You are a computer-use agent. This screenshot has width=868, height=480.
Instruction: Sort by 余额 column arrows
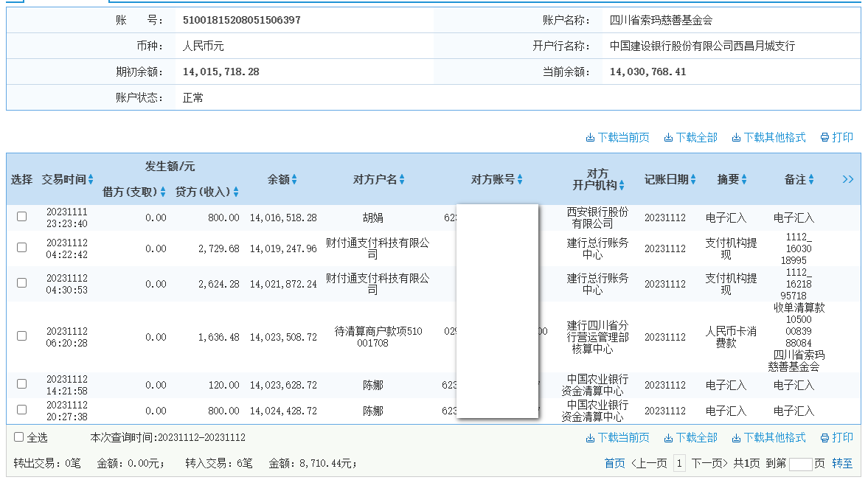click(x=294, y=179)
